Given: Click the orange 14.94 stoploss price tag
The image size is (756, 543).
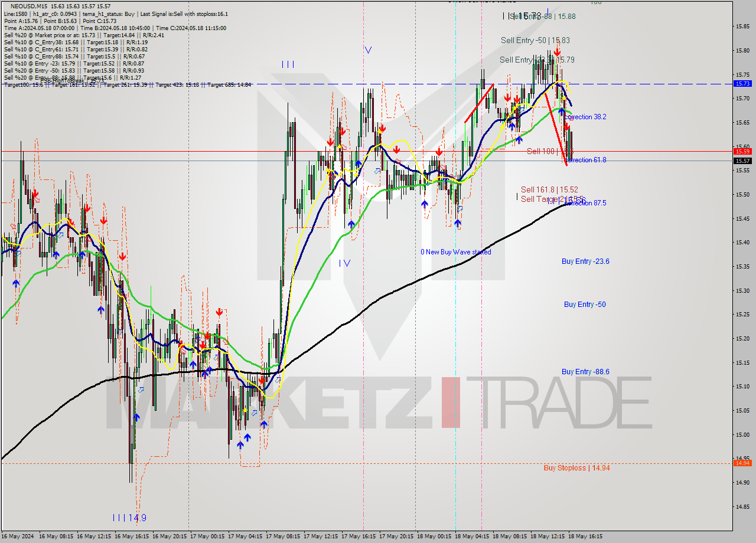Looking at the screenshot, I should [742, 463].
